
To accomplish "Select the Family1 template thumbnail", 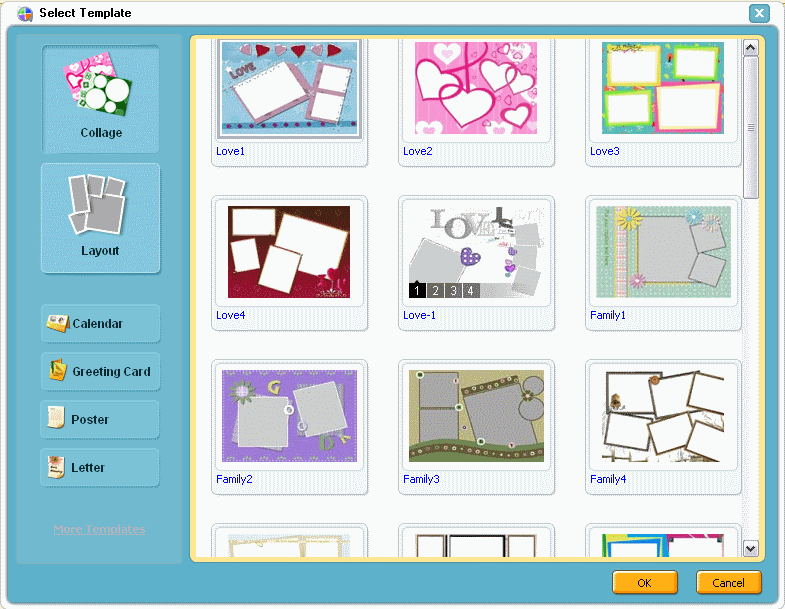I will (x=663, y=252).
